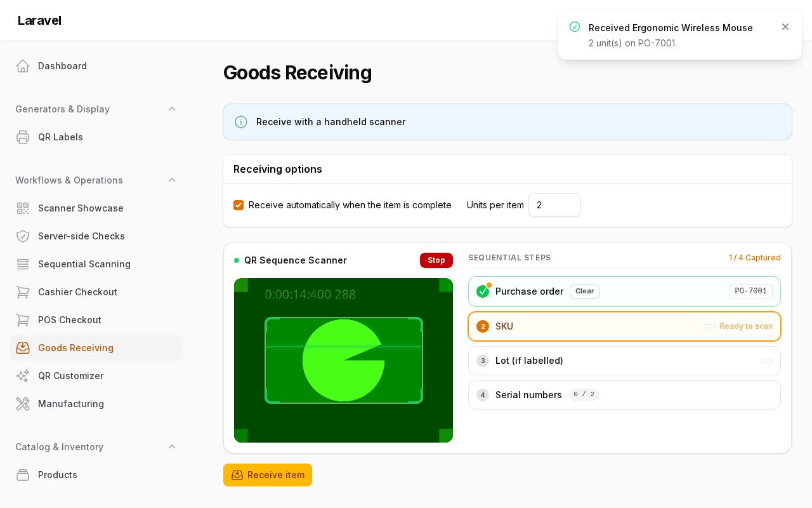812x508 pixels.
Task: Select the SKU step row
Action: pyautogui.click(x=624, y=326)
